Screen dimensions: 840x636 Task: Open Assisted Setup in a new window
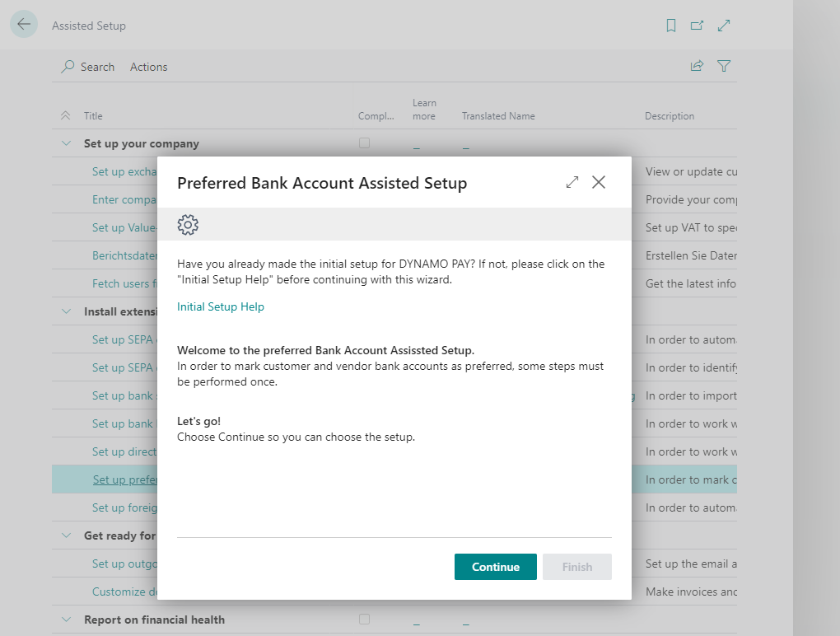pos(697,26)
